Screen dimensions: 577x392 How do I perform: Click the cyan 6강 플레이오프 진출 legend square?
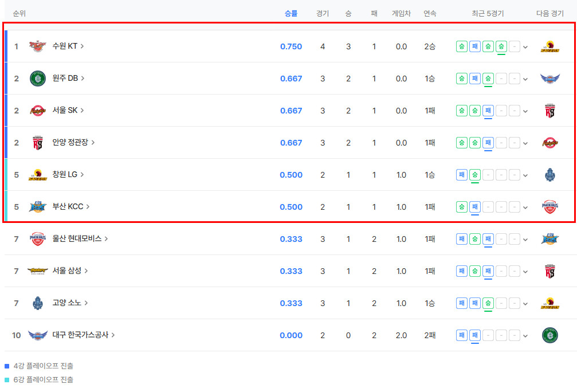pos(7,380)
